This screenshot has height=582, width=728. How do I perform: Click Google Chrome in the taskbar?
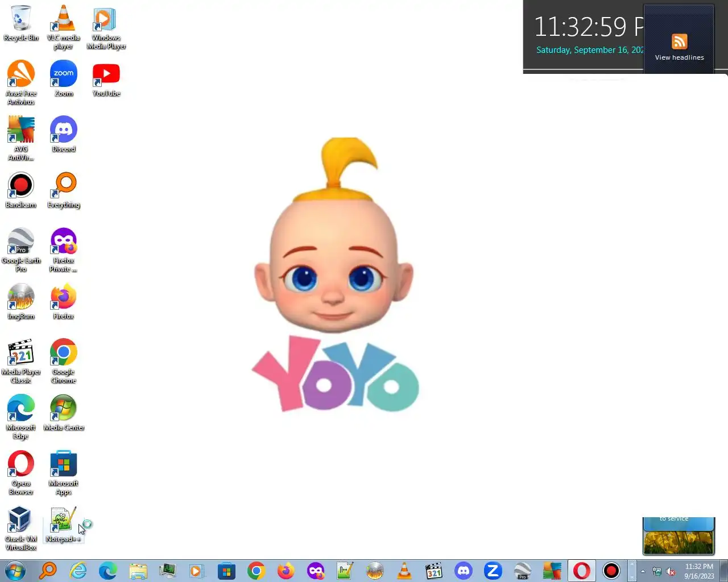(x=256, y=571)
